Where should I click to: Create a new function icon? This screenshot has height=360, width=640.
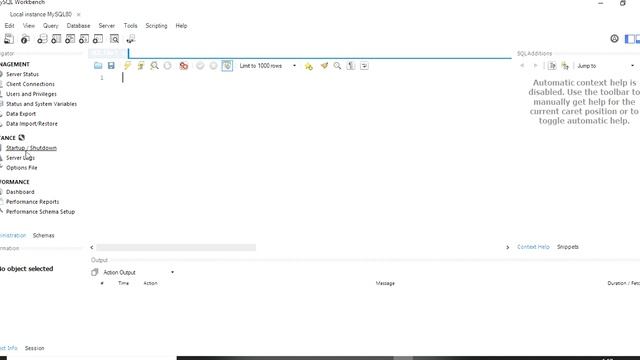(x=98, y=39)
